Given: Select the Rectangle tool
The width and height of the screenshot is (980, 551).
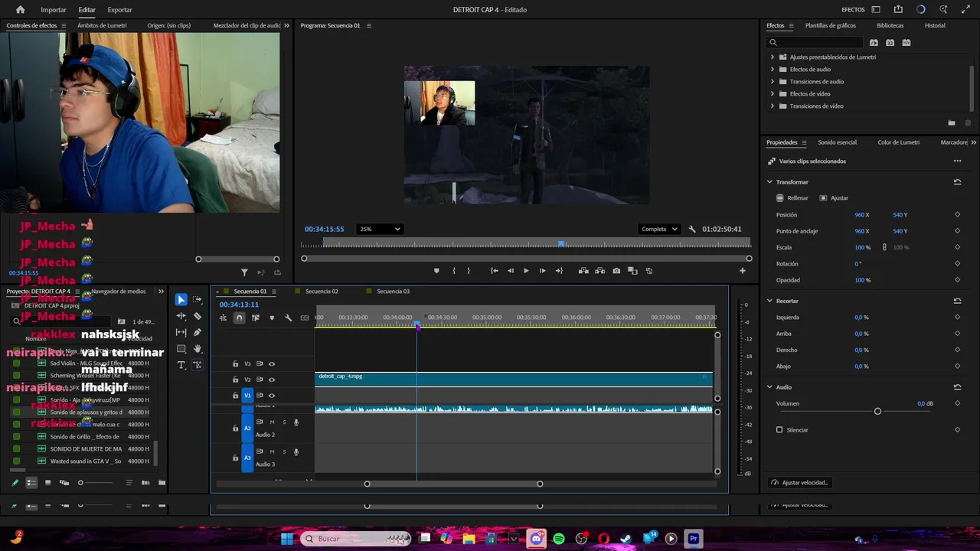Looking at the screenshot, I should [x=181, y=348].
